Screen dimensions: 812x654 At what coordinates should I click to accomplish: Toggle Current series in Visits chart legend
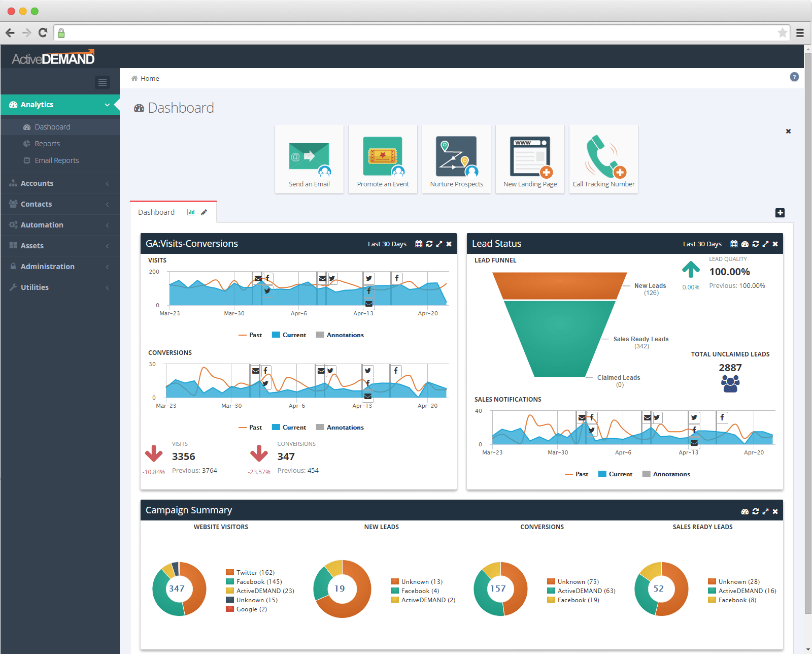(x=289, y=335)
